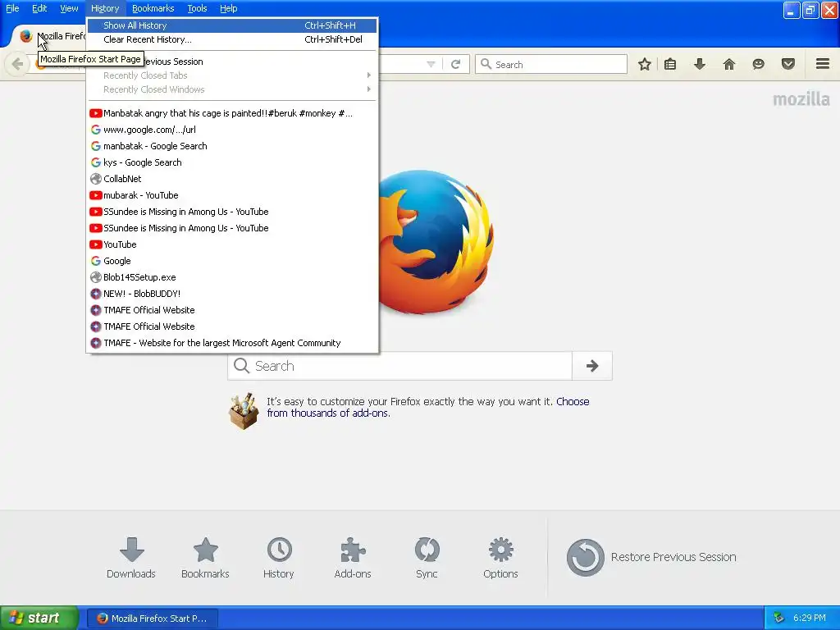Image resolution: width=840 pixels, height=630 pixels.
Task: Expand Recently Closed Windows submenu arrow
Action: click(x=368, y=89)
